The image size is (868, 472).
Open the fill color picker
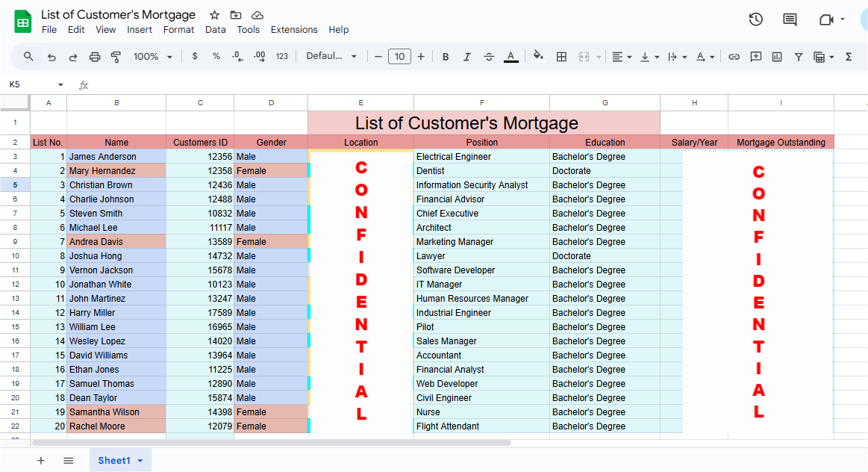[537, 56]
